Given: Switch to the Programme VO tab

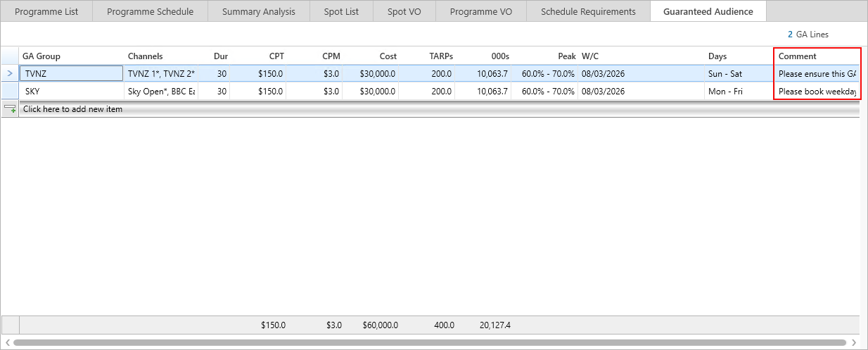Looking at the screenshot, I should click(x=480, y=11).
